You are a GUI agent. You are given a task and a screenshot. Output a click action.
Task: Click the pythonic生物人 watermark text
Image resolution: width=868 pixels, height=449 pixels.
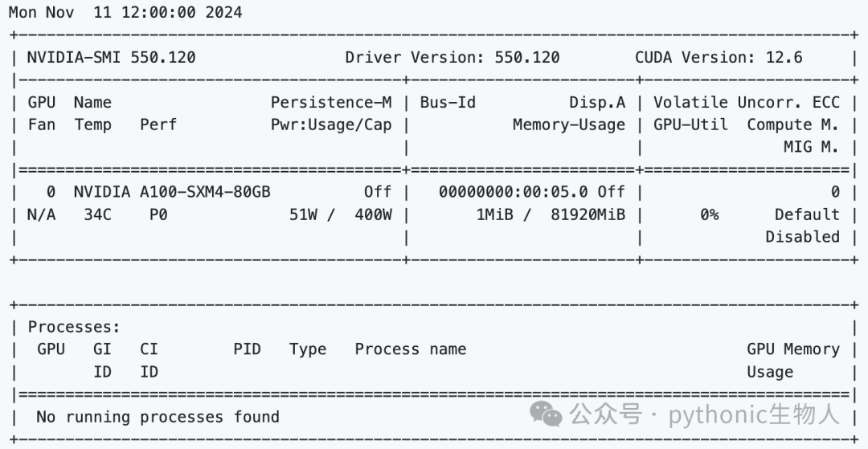(x=755, y=414)
